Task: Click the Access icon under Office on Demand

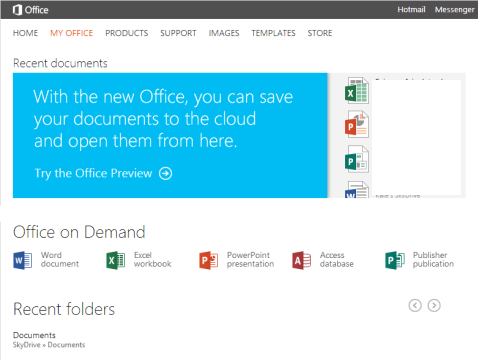Action: point(302,260)
